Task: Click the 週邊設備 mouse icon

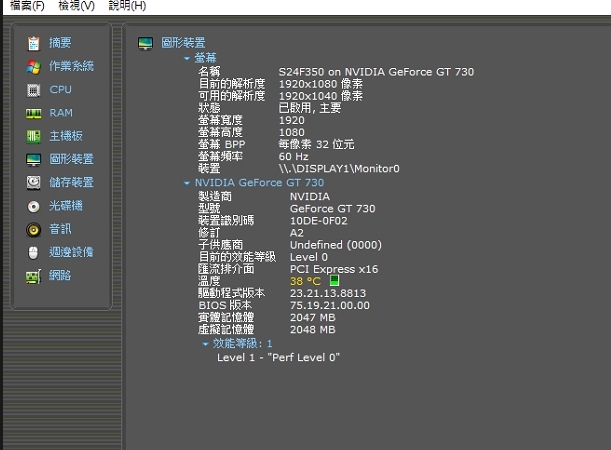Action: point(34,253)
